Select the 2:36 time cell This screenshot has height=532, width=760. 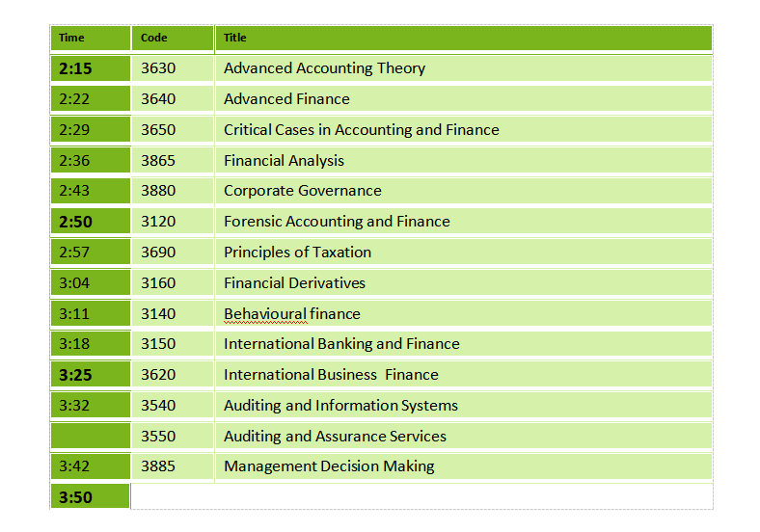pos(74,161)
